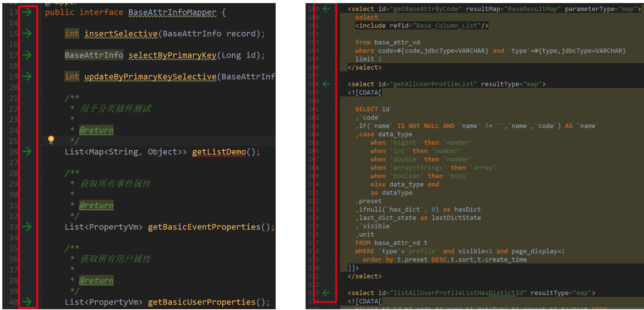
Task: Collapse the getBaseAttrByCode select tag
Action: 338,9
